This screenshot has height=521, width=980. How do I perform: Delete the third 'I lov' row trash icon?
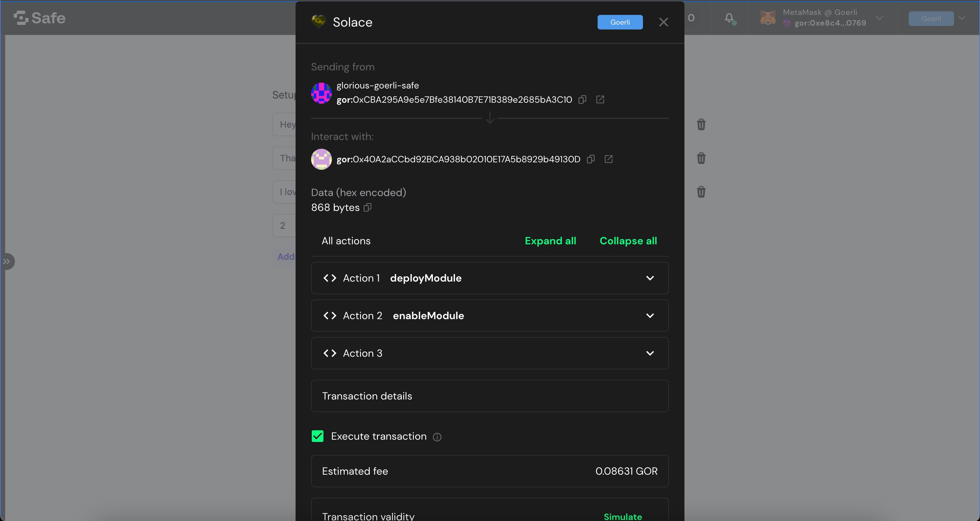pyautogui.click(x=701, y=192)
